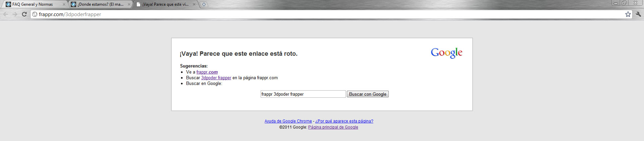
Task: Close the FAQ General y Normas tab
Action: [x=64, y=4]
